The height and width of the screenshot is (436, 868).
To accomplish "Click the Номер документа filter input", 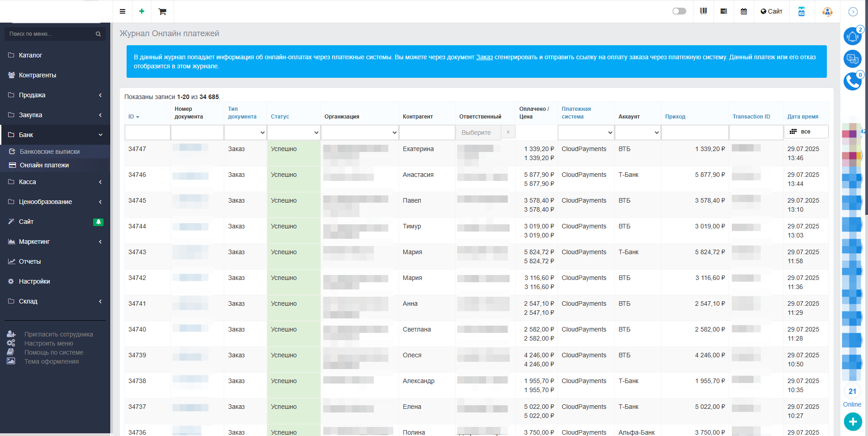I will pyautogui.click(x=197, y=133).
